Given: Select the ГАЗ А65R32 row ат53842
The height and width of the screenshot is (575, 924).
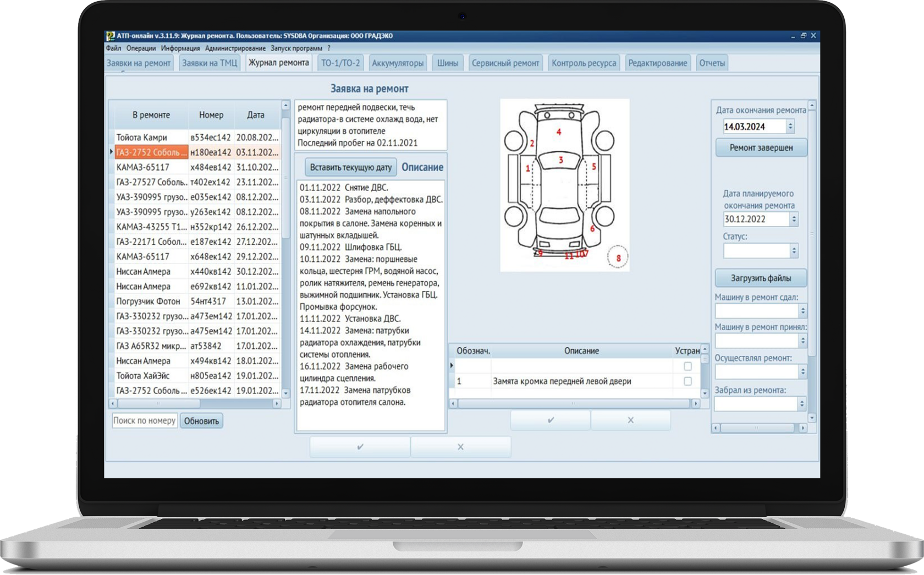Looking at the screenshot, I should coord(197,346).
